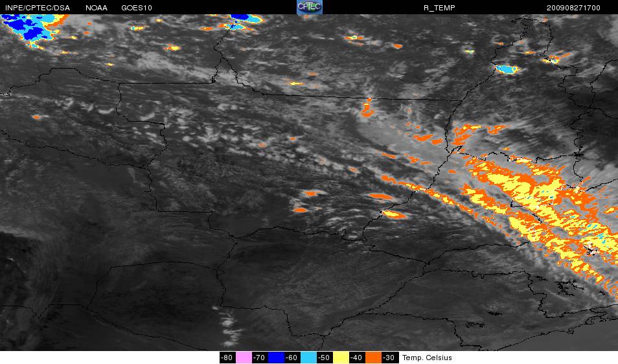This screenshot has width=618, height=364.
Task: Click the CPTEC logo in the header
Action: pos(310,7)
